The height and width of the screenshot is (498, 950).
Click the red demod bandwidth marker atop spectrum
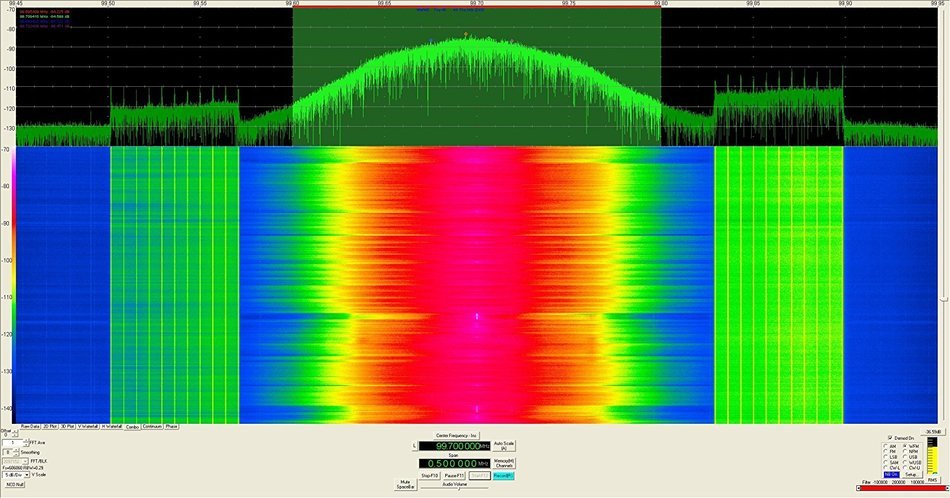click(477, 7)
